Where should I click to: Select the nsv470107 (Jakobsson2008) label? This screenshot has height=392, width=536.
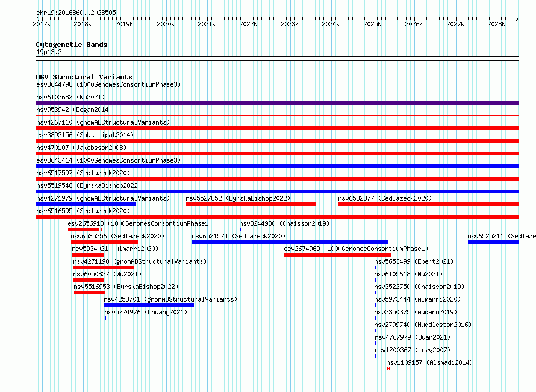[x=81, y=148]
